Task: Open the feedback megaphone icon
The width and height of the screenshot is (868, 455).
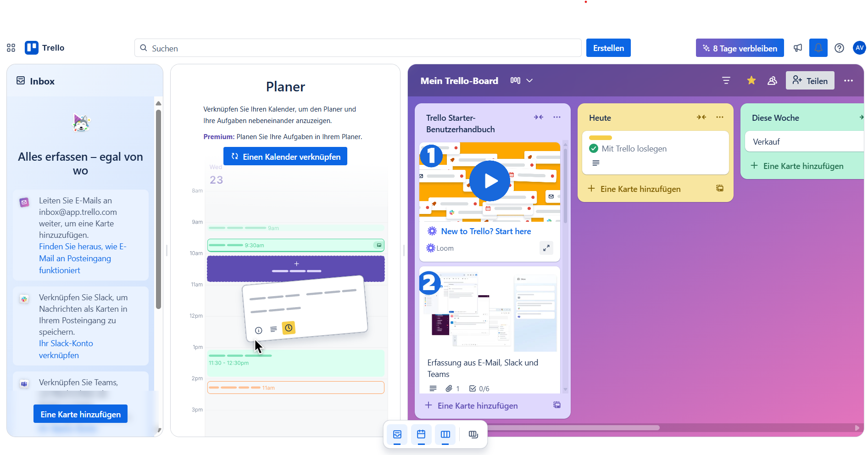Action: tap(798, 48)
